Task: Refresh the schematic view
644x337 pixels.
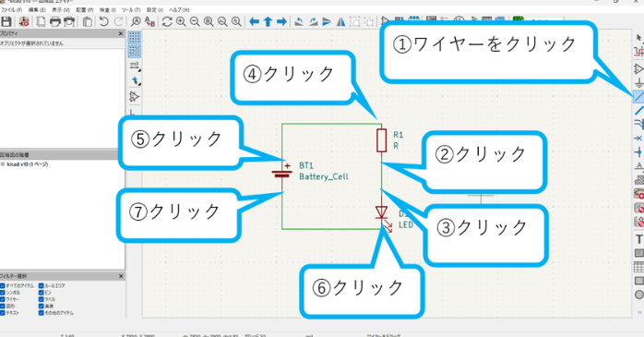Action: [x=167, y=21]
